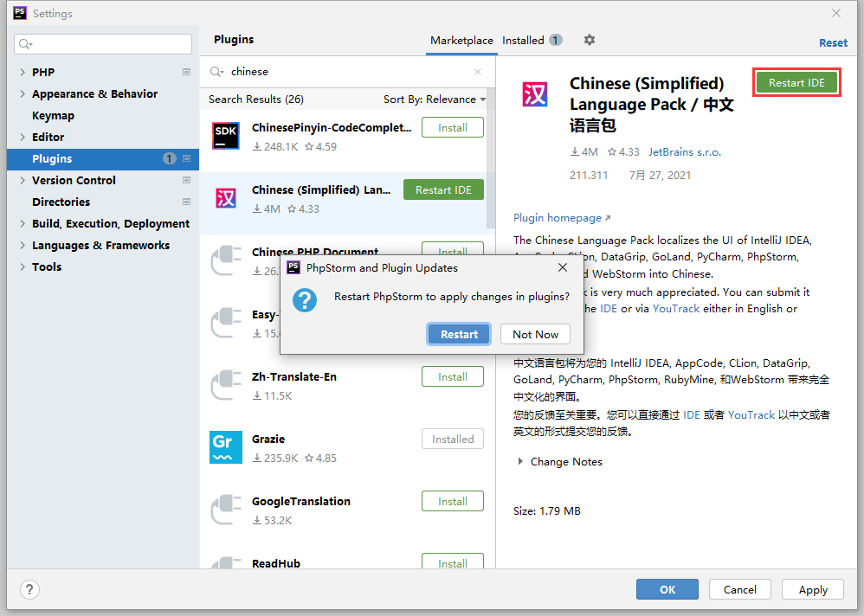The height and width of the screenshot is (616, 864).
Task: Select Directories in settings tree
Action: coord(61,202)
